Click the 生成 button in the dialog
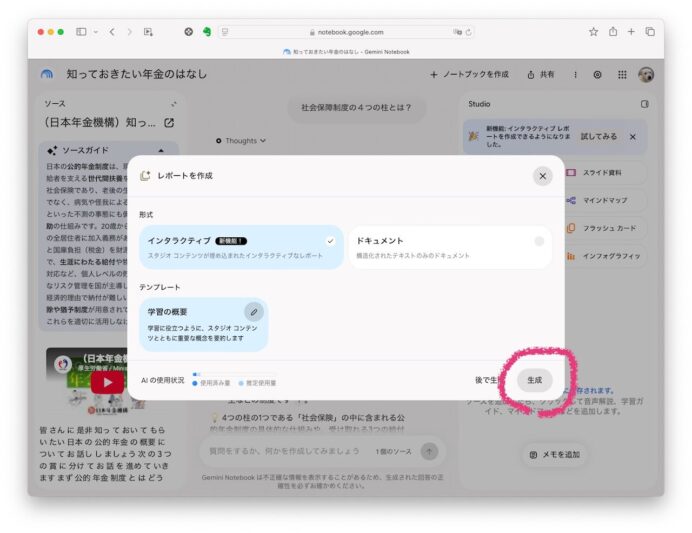This screenshot has height=533, width=692. [534, 380]
